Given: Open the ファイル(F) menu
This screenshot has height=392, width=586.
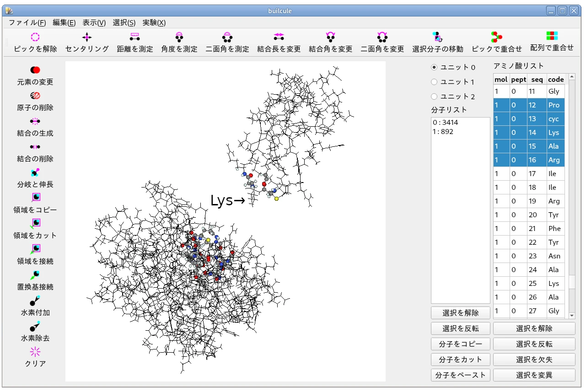Looking at the screenshot, I should point(27,22).
